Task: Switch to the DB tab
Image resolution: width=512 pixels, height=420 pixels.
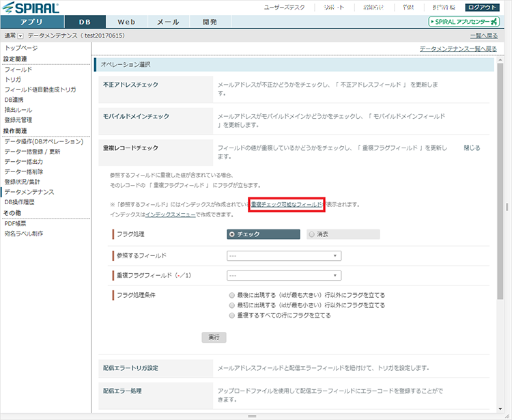Action: [x=85, y=22]
